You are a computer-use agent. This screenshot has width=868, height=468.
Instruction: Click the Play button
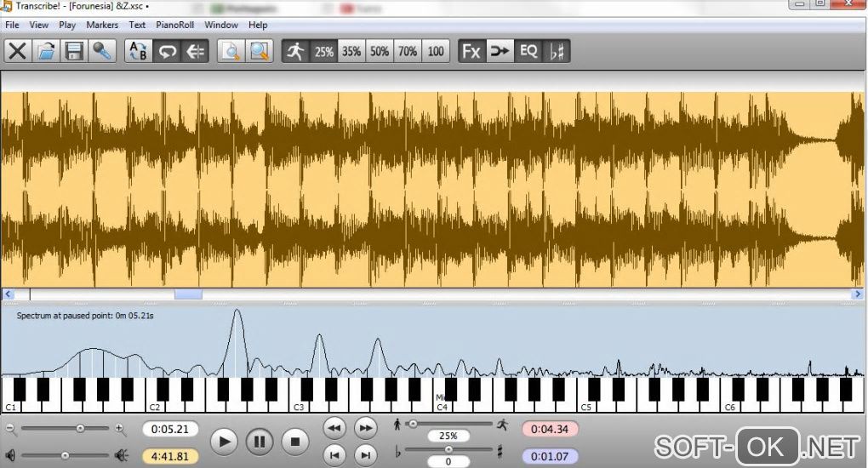[224, 442]
